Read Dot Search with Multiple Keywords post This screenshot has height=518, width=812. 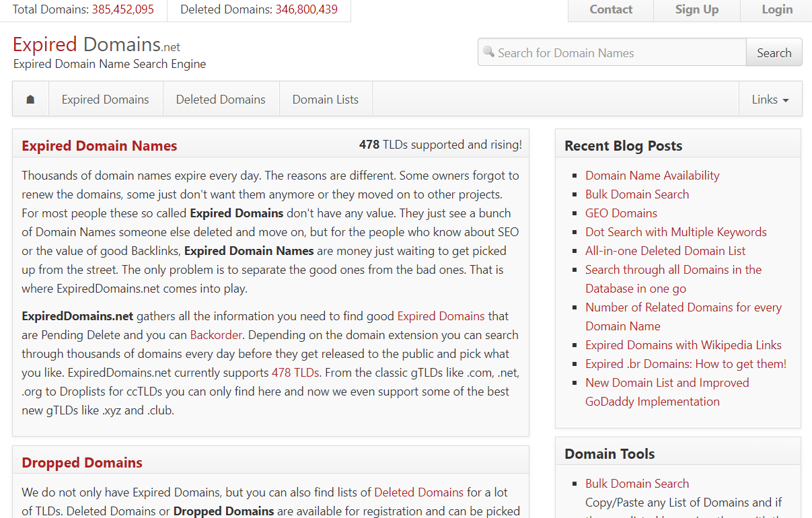675,232
